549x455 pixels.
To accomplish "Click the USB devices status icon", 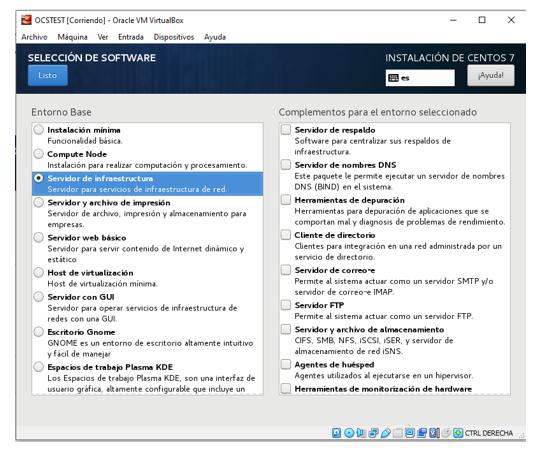I will (x=386, y=433).
